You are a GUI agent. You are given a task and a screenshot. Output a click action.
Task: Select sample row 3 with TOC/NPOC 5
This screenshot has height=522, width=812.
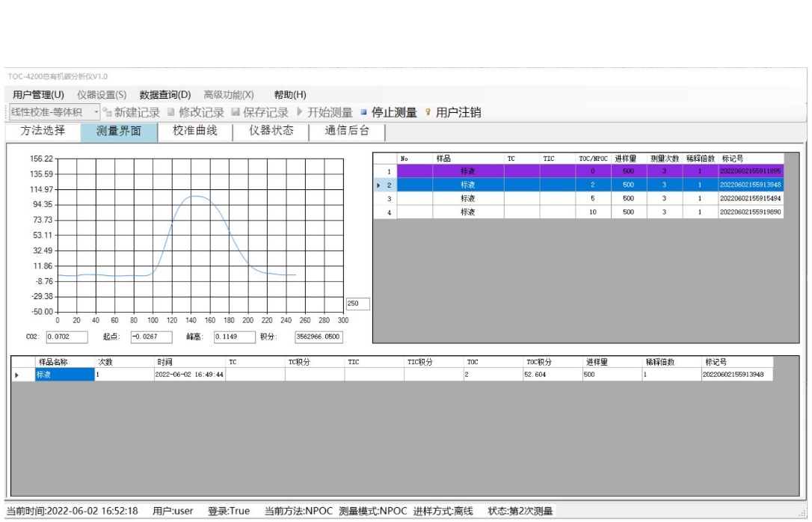point(579,198)
